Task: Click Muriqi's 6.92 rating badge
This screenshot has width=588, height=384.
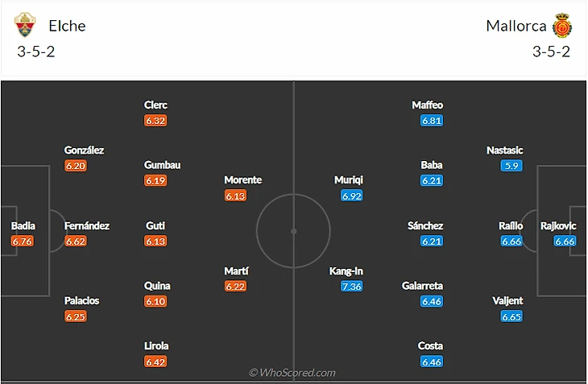Action: [x=351, y=196]
